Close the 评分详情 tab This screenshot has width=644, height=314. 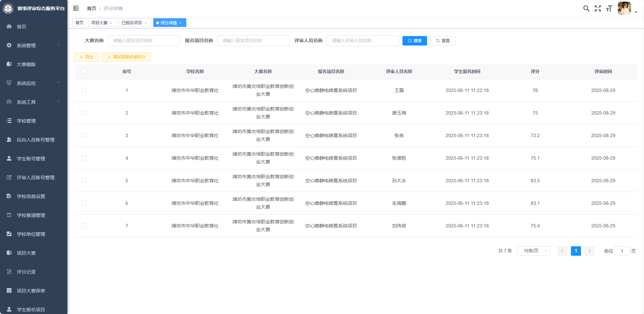[x=181, y=23]
